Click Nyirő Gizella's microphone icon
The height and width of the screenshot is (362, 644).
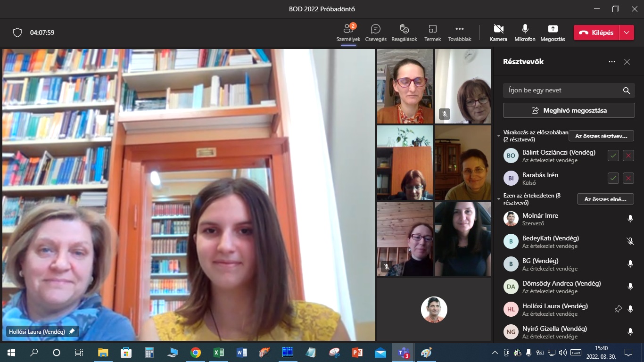click(630, 332)
